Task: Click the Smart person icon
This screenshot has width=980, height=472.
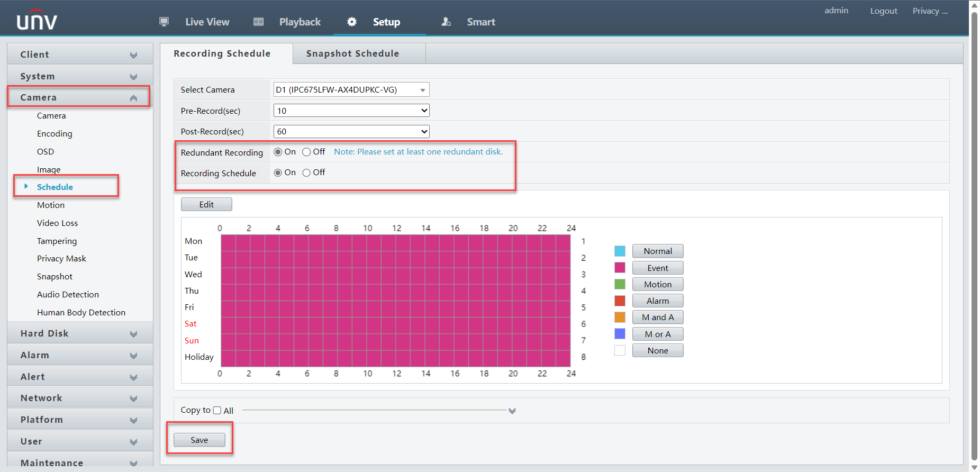Action: [446, 22]
